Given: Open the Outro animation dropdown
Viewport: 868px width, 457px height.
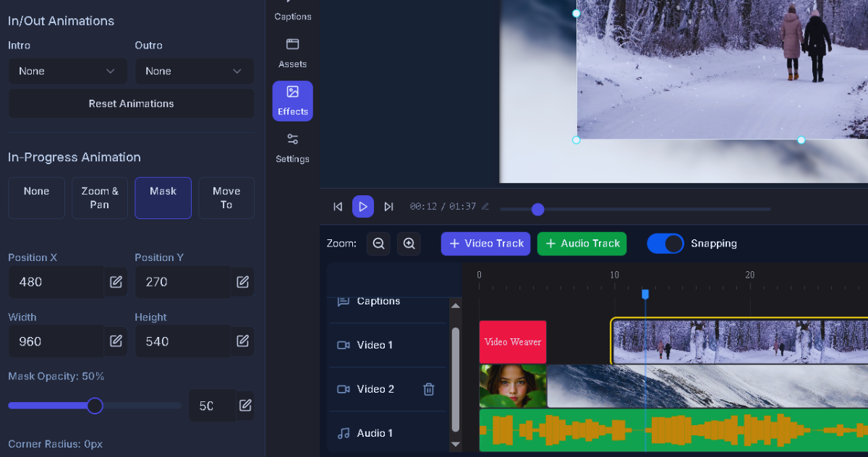Looking at the screenshot, I should (194, 71).
